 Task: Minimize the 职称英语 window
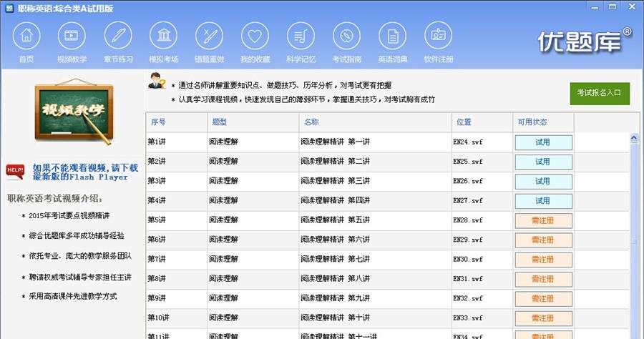pos(595,7)
